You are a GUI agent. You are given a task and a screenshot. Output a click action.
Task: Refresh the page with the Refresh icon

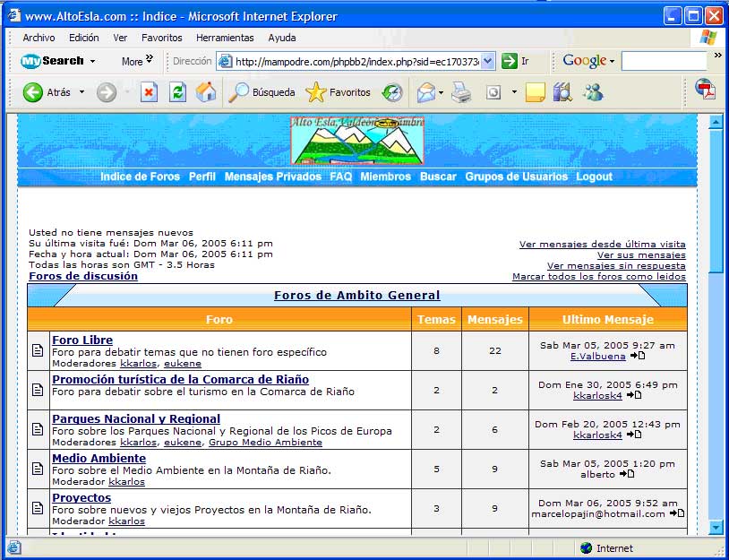coord(177,92)
